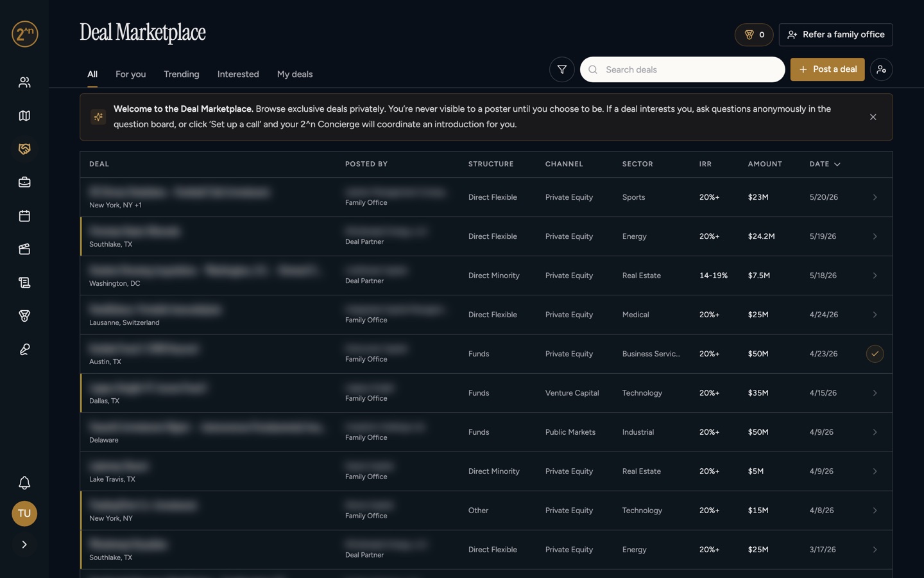Open the Delaware deal chevron
924x578 pixels.
[x=875, y=432]
